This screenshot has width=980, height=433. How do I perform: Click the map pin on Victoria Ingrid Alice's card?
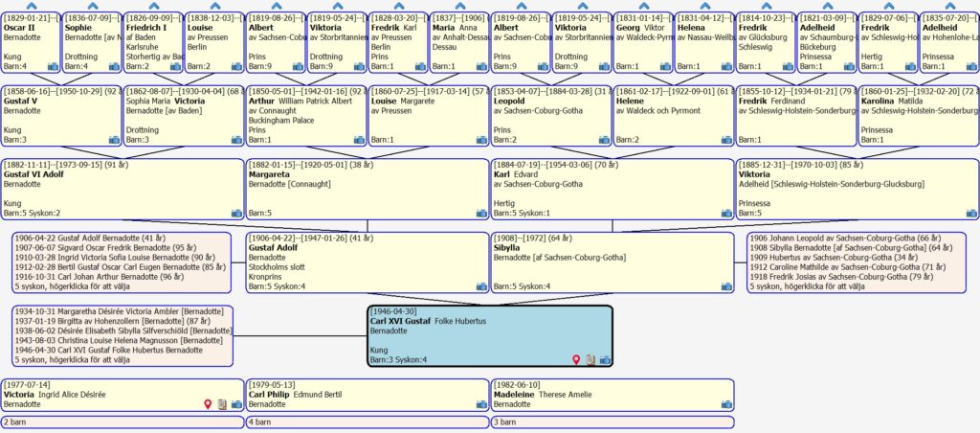[x=208, y=405]
